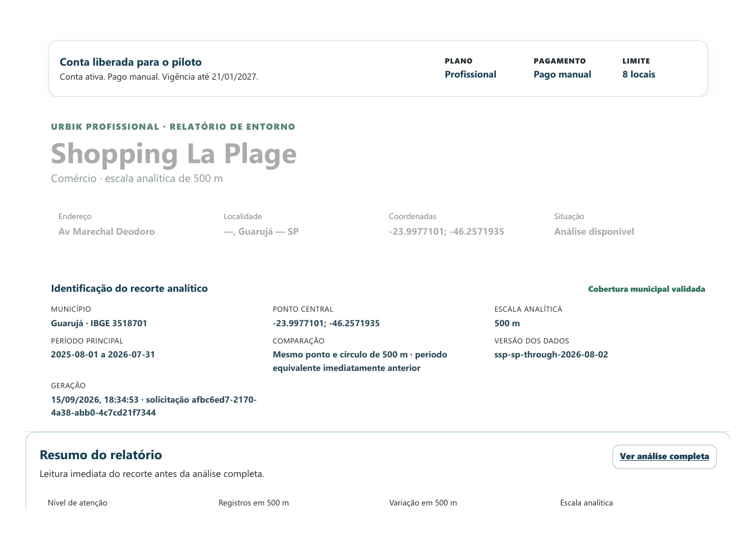This screenshot has width=756, height=534.
Task: Click the coordinates under 'PONTO CENTRAL'
Action: pyautogui.click(x=326, y=324)
